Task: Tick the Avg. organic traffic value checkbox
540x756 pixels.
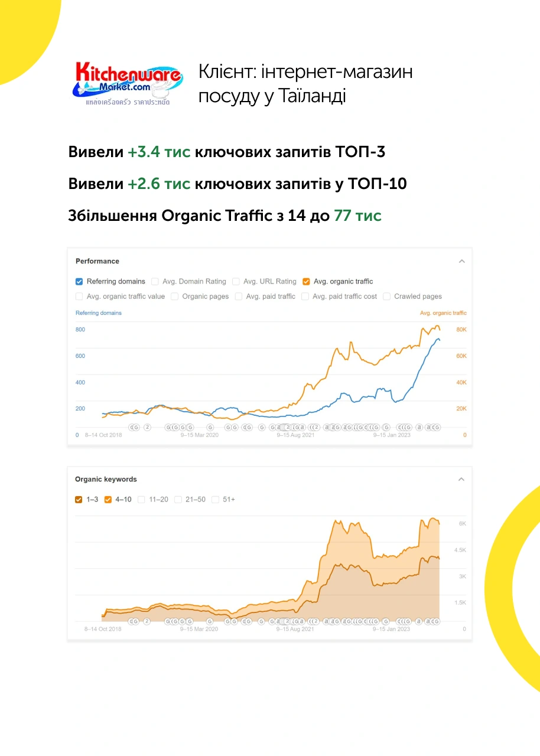Action: click(x=79, y=296)
